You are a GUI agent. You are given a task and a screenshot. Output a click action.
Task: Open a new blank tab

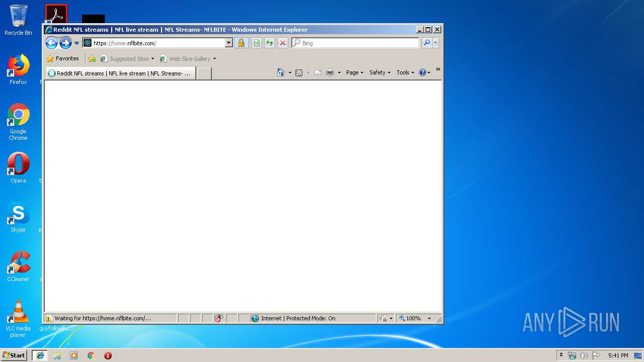(x=204, y=74)
